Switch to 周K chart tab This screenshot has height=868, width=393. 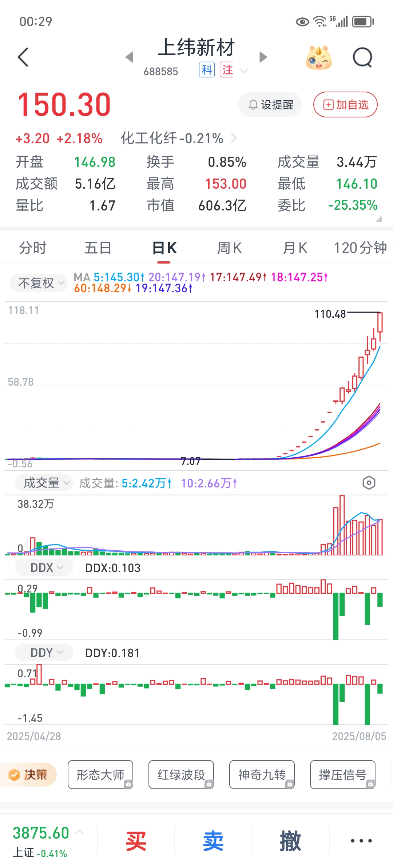coord(229,248)
